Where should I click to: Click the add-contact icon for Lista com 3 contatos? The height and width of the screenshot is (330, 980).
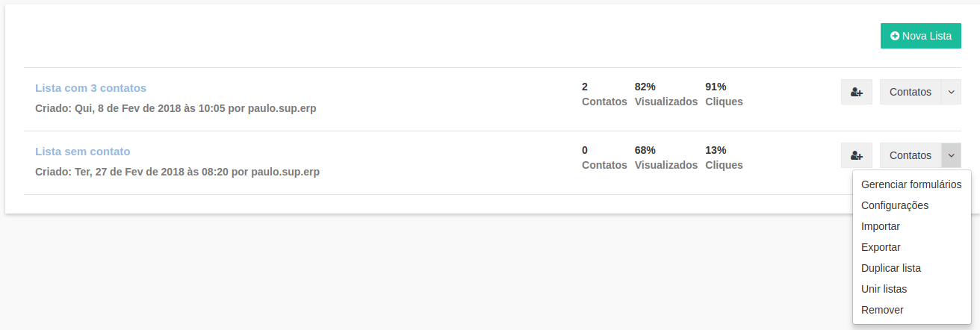[856, 92]
